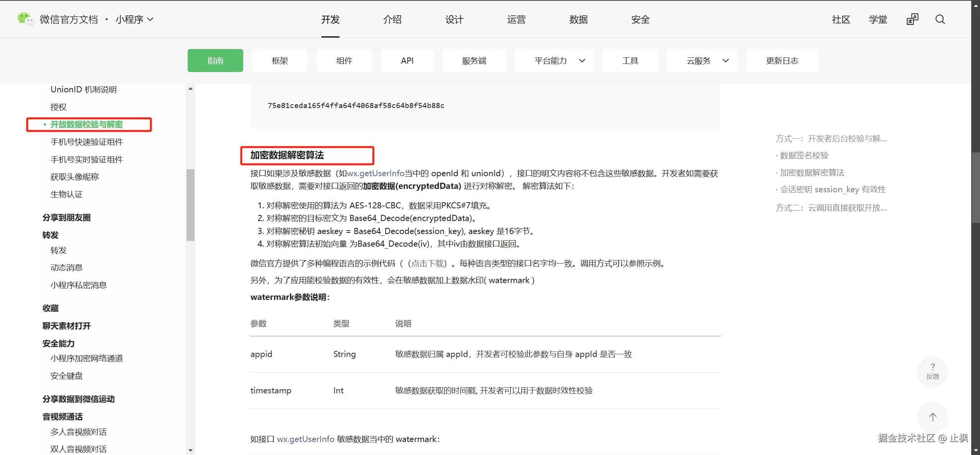Select 安全键盘 in sidebar

(67, 376)
